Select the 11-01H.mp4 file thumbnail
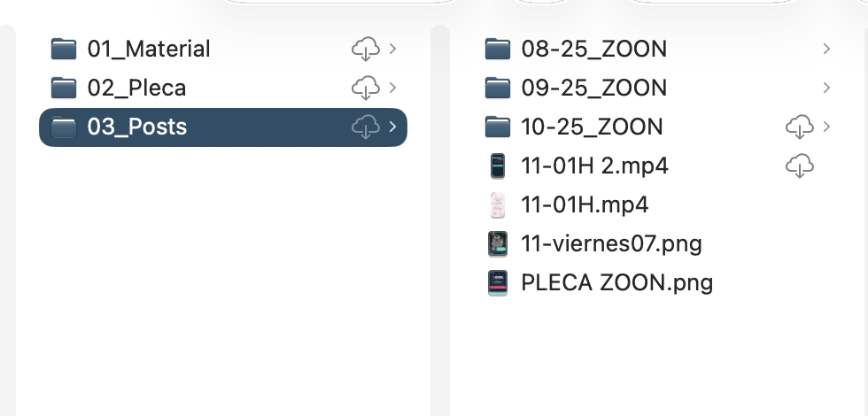 click(x=498, y=204)
